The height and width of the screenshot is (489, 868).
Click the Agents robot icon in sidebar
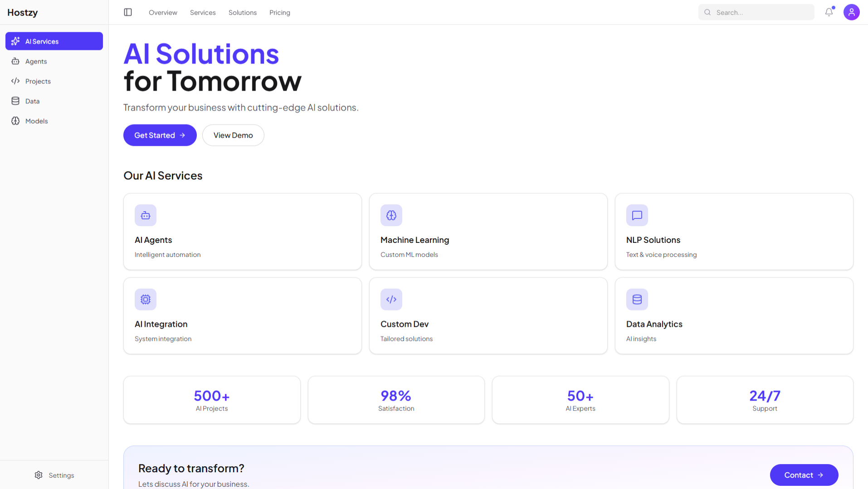point(15,61)
